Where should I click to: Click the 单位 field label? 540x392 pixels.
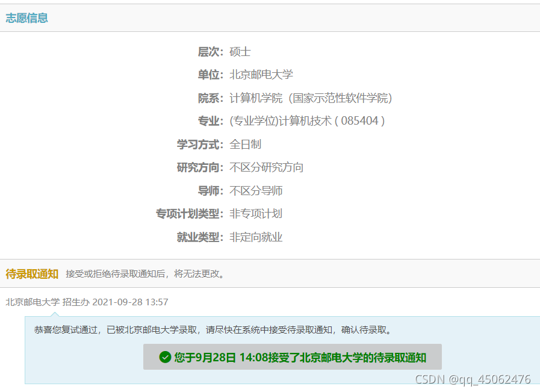(x=211, y=75)
